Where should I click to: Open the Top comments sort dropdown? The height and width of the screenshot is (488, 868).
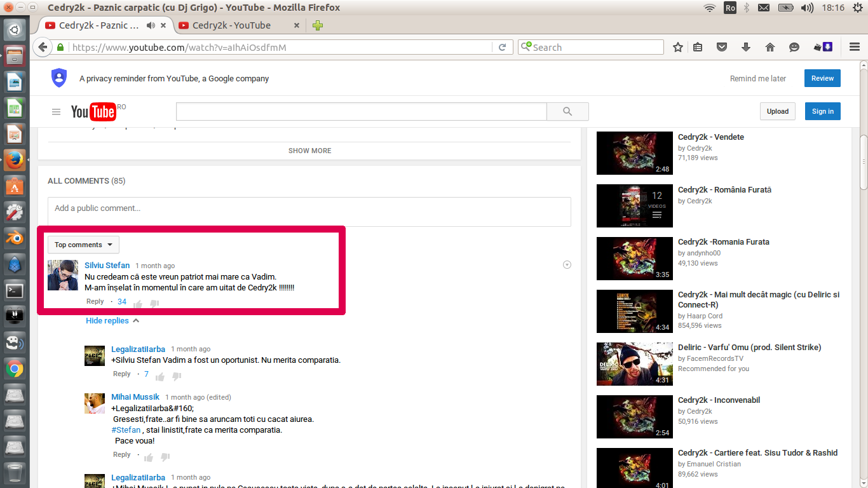coord(83,245)
